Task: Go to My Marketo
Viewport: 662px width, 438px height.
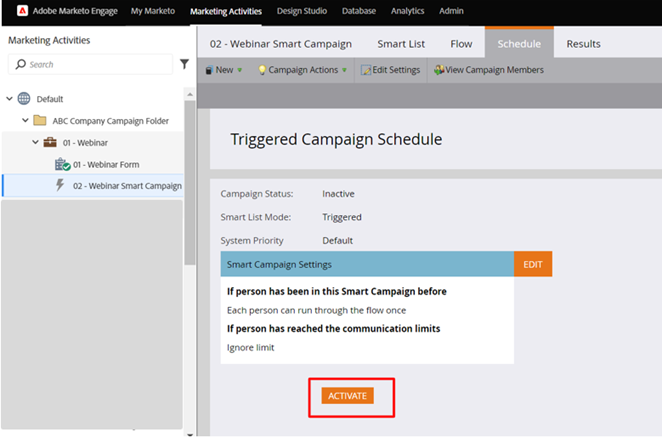Action: tap(153, 11)
